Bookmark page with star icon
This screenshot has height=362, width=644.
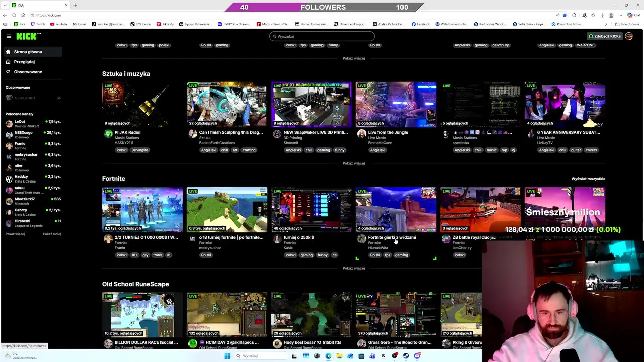coord(565,15)
